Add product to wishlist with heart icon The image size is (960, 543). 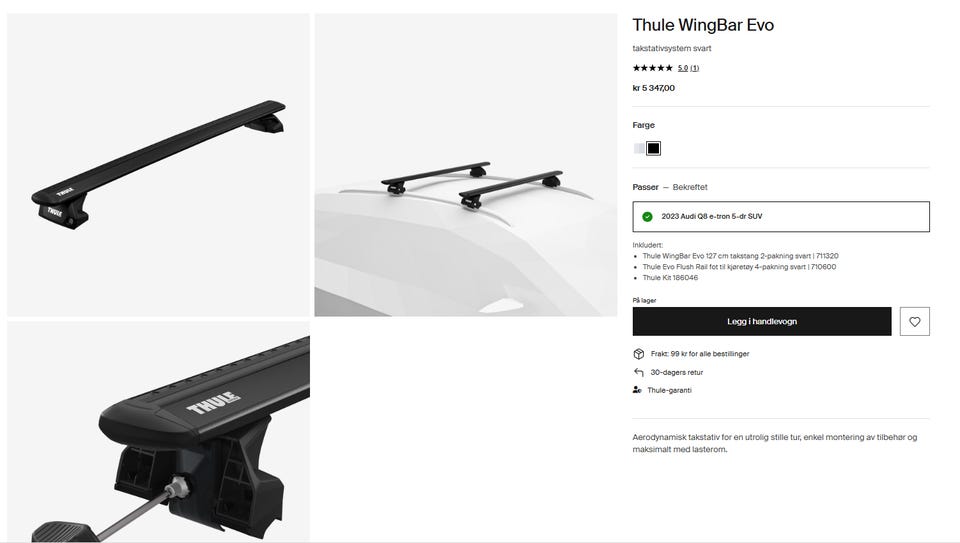pos(914,321)
